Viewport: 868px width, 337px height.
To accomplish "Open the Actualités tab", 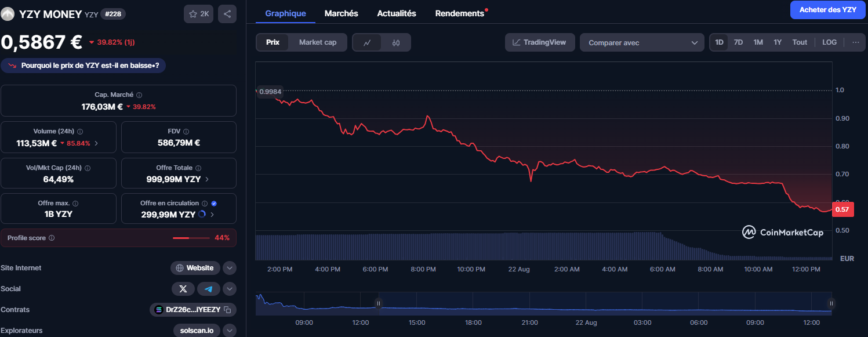I will (x=397, y=13).
